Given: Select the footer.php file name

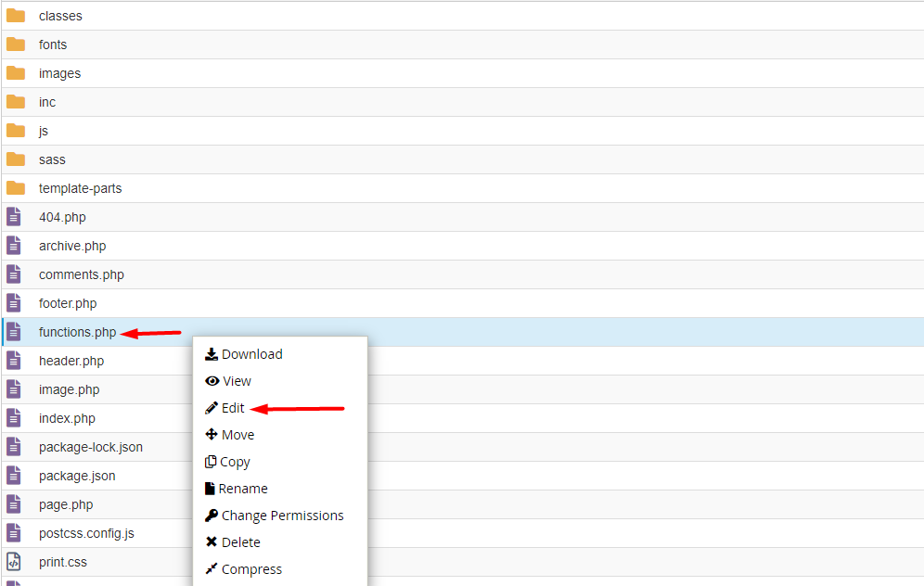Looking at the screenshot, I should pos(68,303).
